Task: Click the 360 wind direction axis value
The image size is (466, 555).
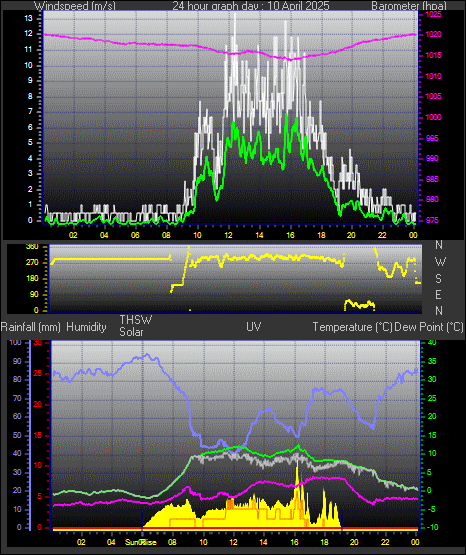Action: [x=32, y=247]
